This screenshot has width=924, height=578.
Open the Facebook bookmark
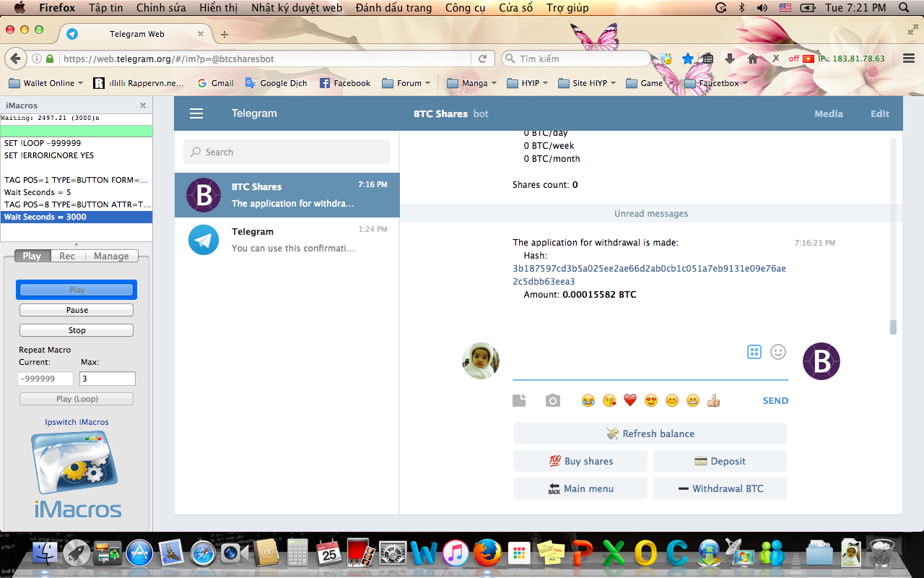point(345,83)
